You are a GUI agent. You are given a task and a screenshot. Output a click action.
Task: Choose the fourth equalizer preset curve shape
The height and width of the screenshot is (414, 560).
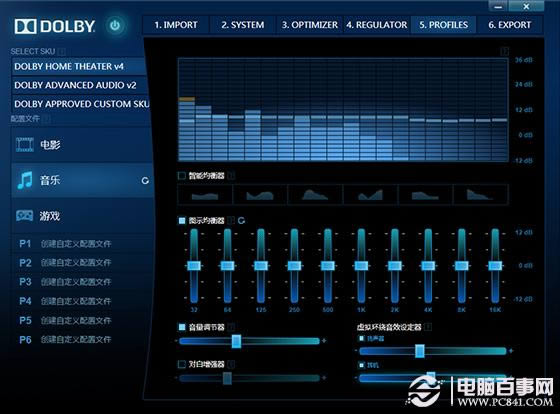pos(370,195)
